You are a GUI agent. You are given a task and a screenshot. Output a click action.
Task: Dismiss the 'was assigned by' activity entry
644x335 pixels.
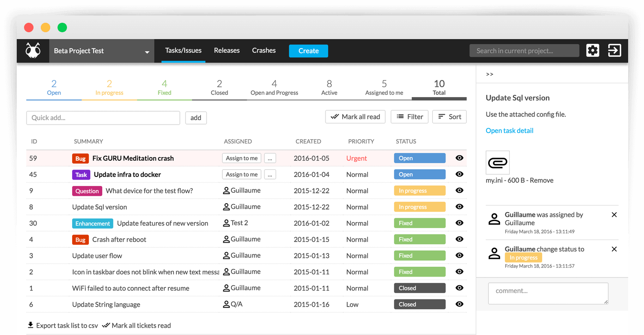click(x=614, y=215)
